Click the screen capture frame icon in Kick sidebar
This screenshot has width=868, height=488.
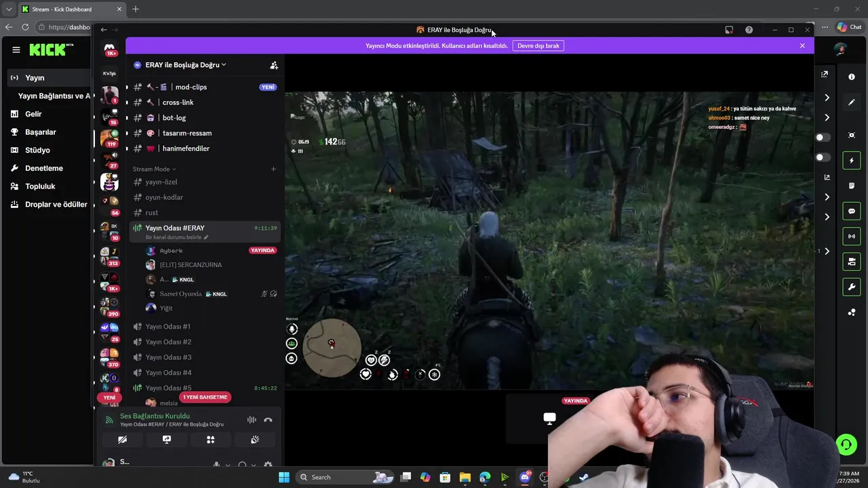coord(852,135)
